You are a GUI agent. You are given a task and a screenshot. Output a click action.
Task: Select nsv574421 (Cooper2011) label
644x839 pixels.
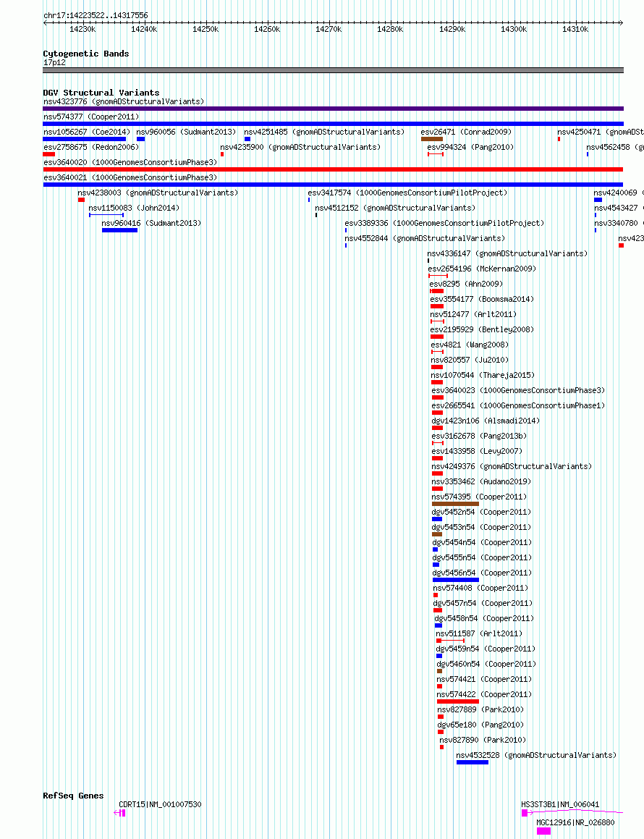tap(485, 680)
